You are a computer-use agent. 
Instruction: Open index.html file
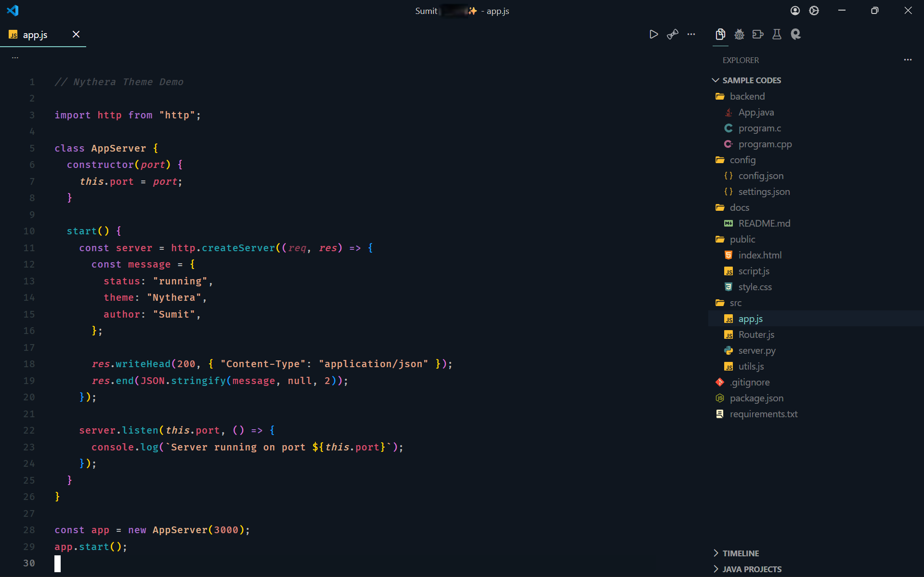pyautogui.click(x=816, y=255)
